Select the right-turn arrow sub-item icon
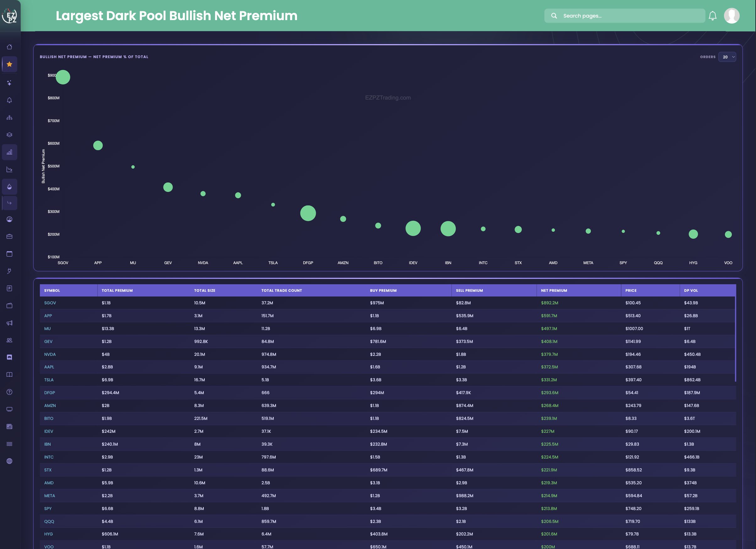This screenshot has height=549, width=756. coord(9,203)
